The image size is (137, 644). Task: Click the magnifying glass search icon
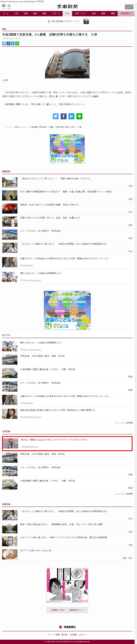(x=9, y=6)
